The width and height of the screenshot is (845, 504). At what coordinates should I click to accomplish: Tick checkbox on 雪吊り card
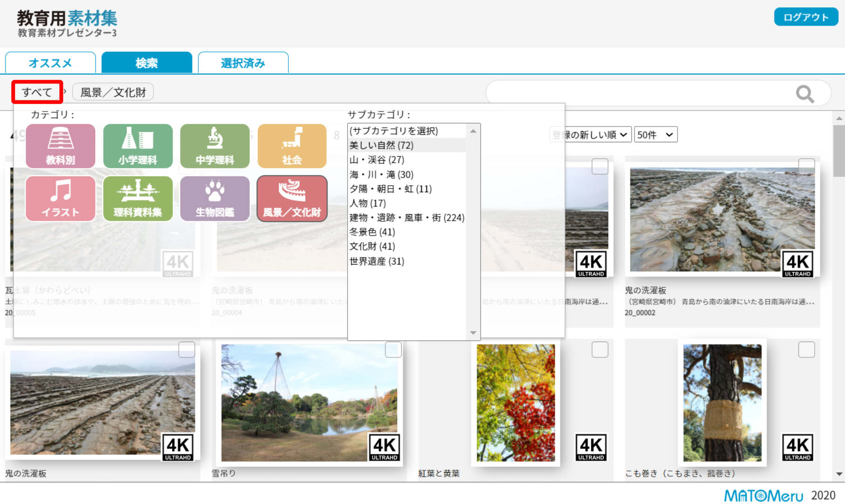click(393, 350)
